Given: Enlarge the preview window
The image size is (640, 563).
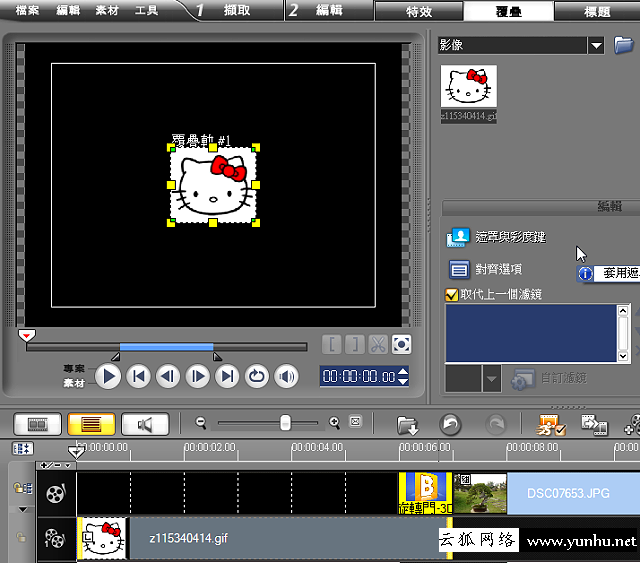Looking at the screenshot, I should click(401, 345).
